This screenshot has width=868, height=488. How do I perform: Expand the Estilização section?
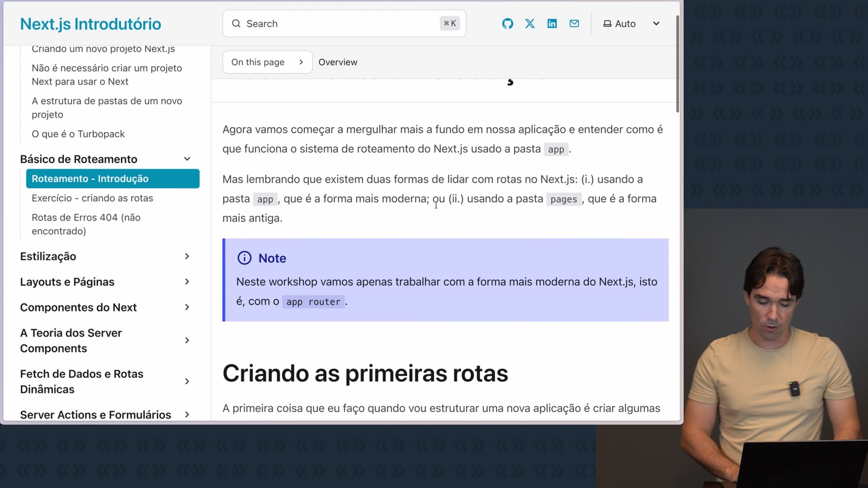pos(187,256)
